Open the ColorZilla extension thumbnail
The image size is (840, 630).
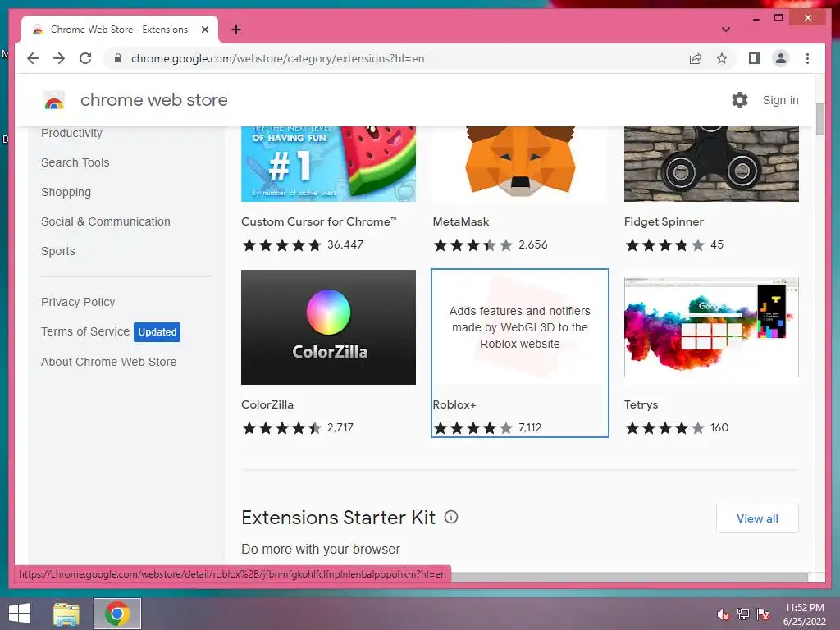click(x=328, y=327)
